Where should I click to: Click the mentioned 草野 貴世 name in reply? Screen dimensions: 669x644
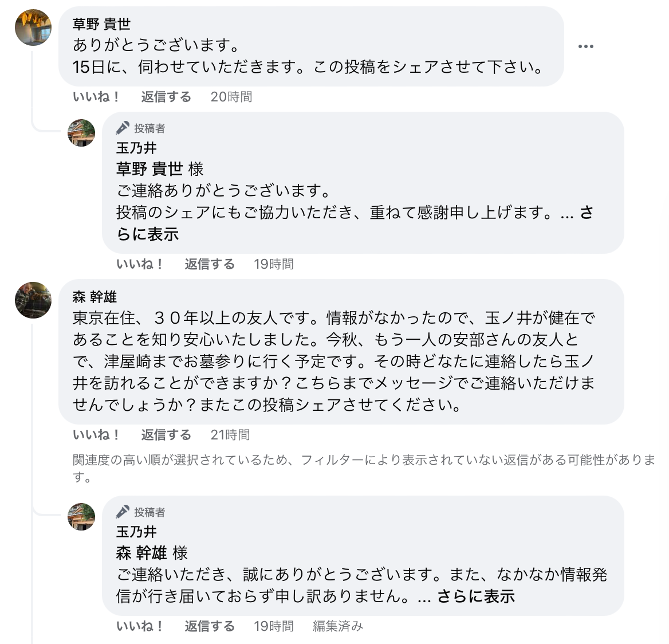149,169
